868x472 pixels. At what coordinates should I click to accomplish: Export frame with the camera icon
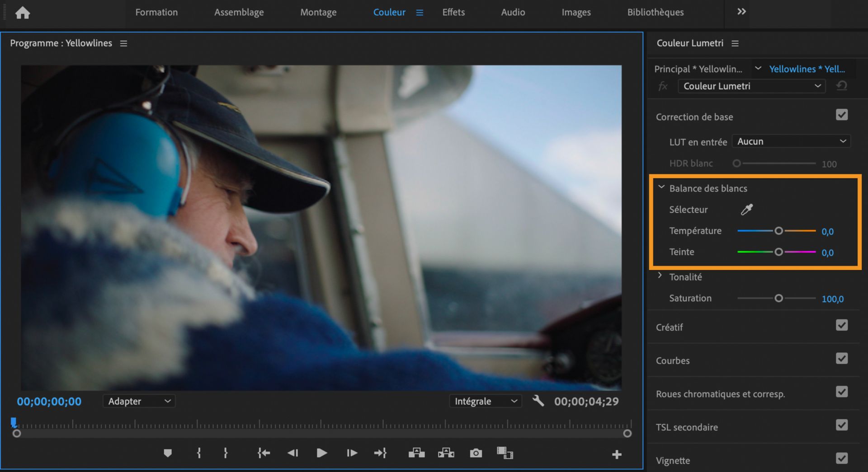pos(476,453)
